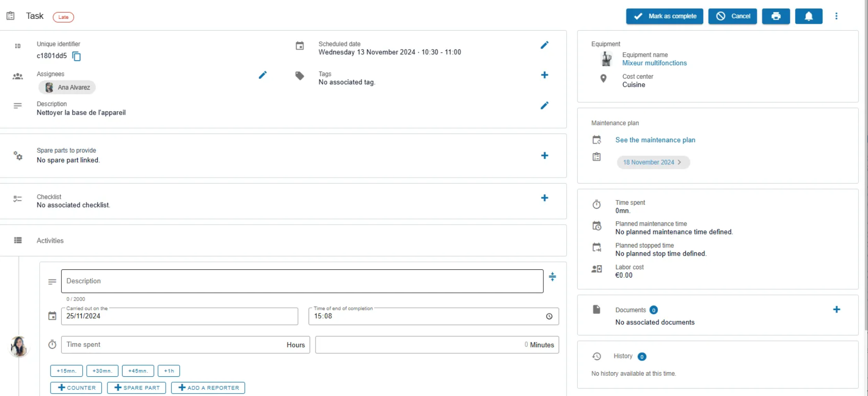Click the Ana Alvarez assignee chip
868x396 pixels.
[67, 87]
